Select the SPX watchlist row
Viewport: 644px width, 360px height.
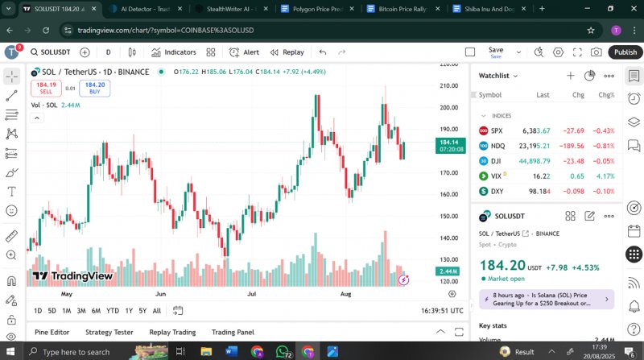click(547, 130)
